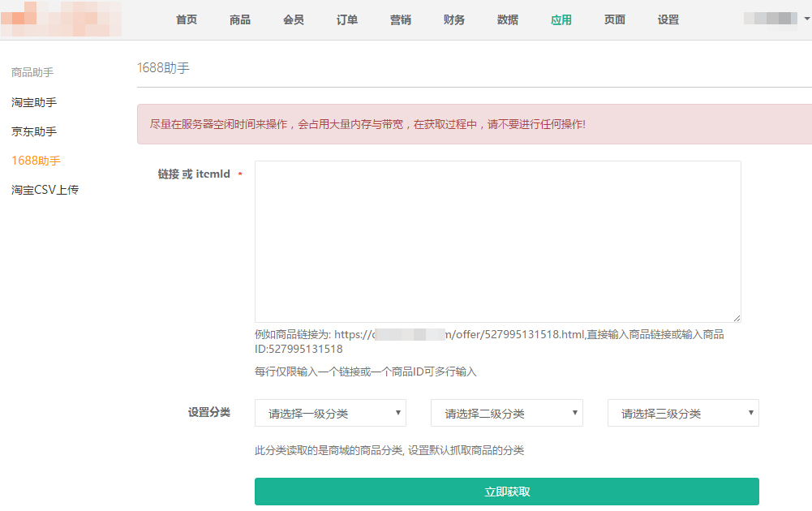Go to 页面 in top menu

coord(615,19)
